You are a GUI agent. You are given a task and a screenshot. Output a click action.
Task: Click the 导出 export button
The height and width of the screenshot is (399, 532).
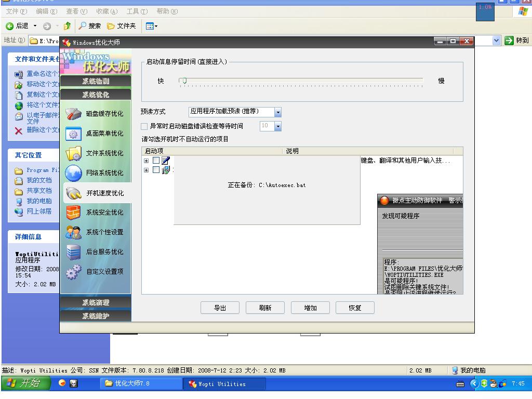pos(220,308)
